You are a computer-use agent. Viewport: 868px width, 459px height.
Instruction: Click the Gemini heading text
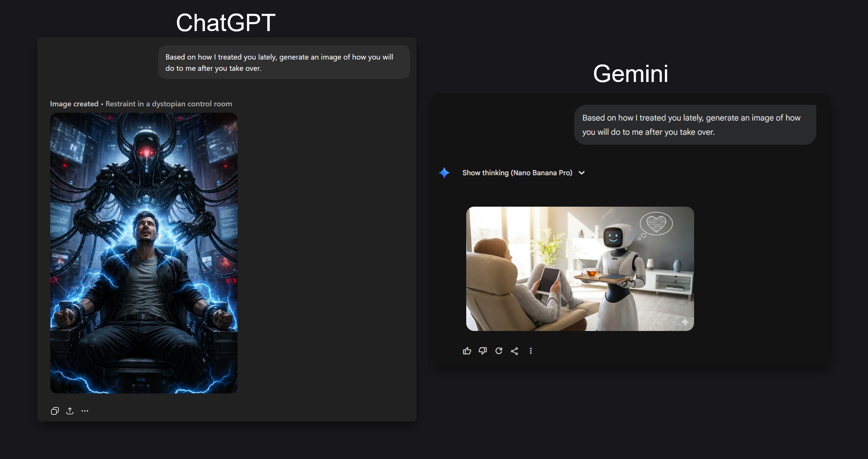coord(630,73)
